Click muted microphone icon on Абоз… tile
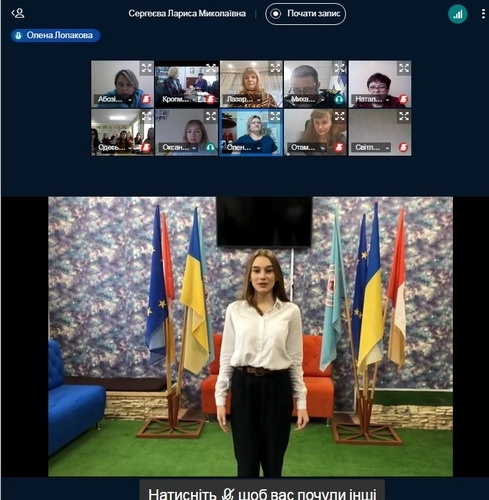The height and width of the screenshot is (500, 489). point(146,99)
